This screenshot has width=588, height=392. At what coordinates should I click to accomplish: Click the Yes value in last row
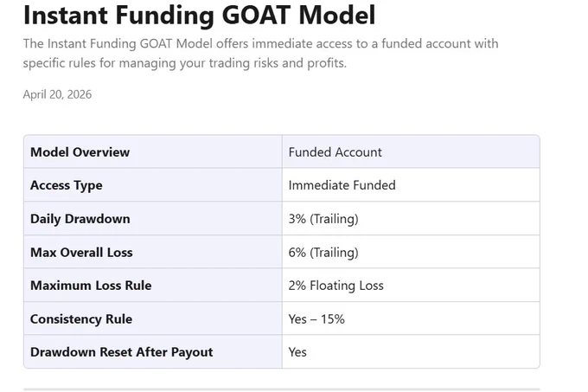(x=297, y=352)
